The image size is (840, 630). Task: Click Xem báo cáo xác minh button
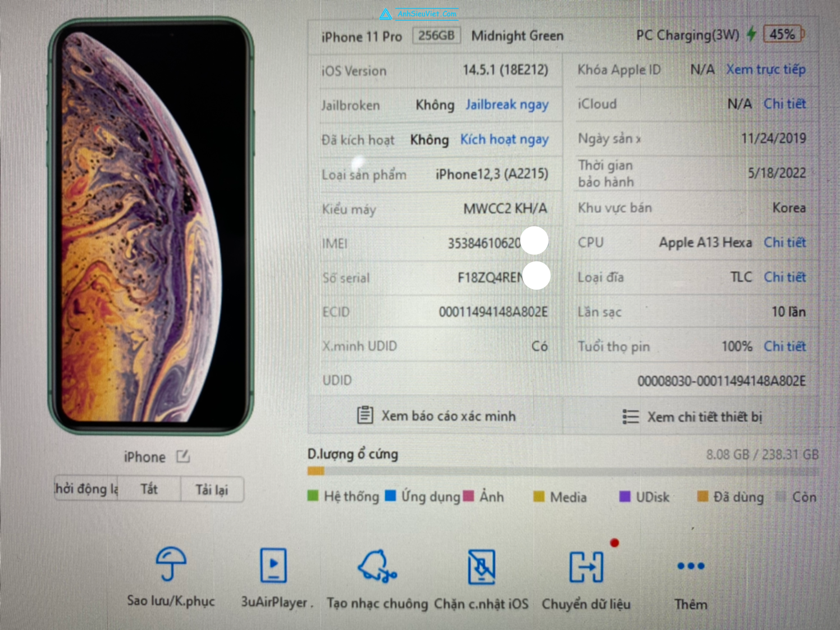[x=436, y=416]
